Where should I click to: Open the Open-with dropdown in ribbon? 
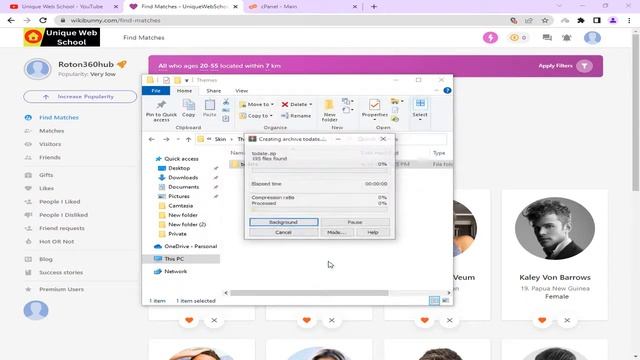pos(397,101)
